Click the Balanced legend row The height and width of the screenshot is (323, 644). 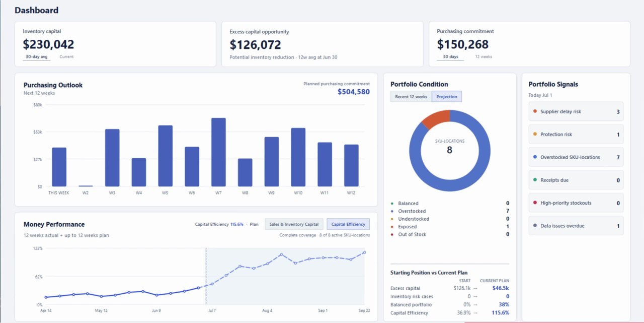coord(450,204)
